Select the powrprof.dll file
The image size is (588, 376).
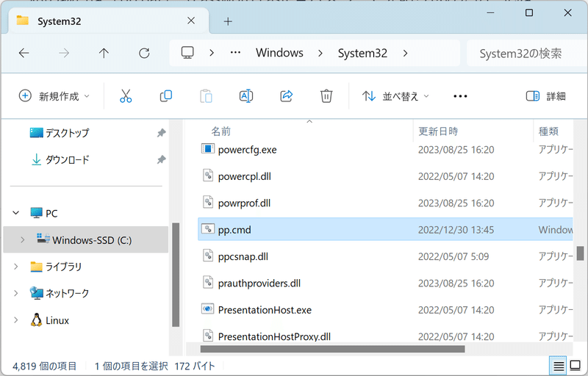click(244, 203)
